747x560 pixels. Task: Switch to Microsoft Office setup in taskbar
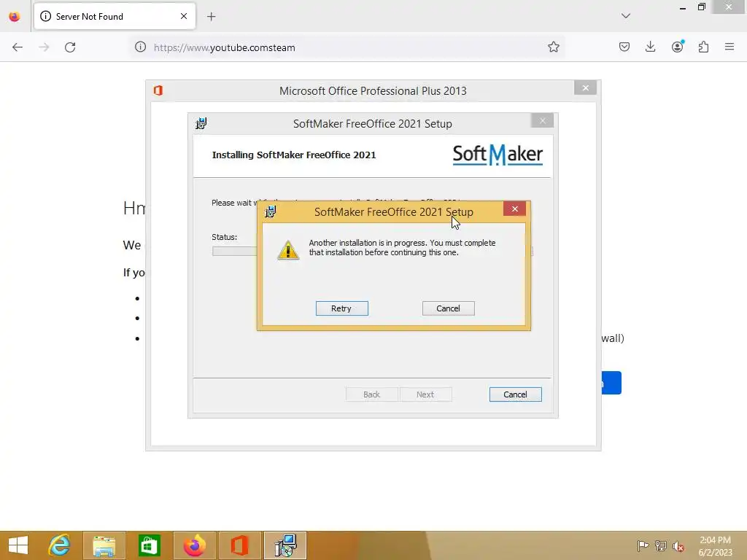(239, 545)
